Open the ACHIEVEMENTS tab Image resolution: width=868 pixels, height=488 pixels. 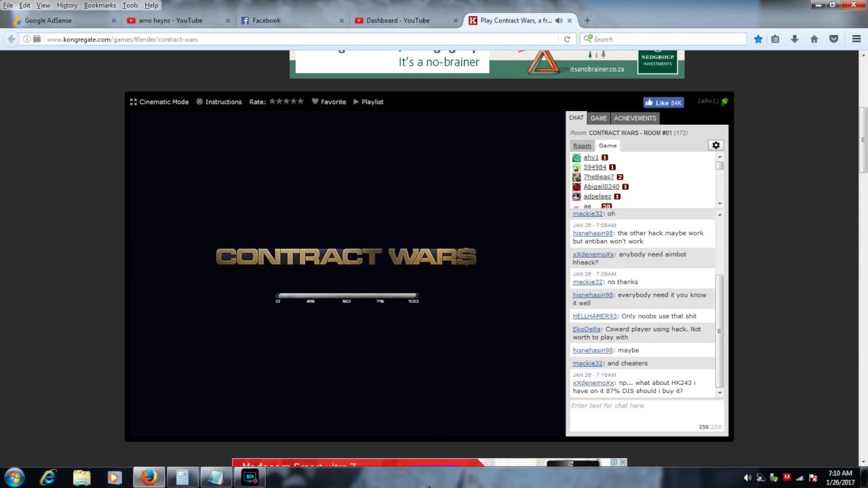coord(635,118)
